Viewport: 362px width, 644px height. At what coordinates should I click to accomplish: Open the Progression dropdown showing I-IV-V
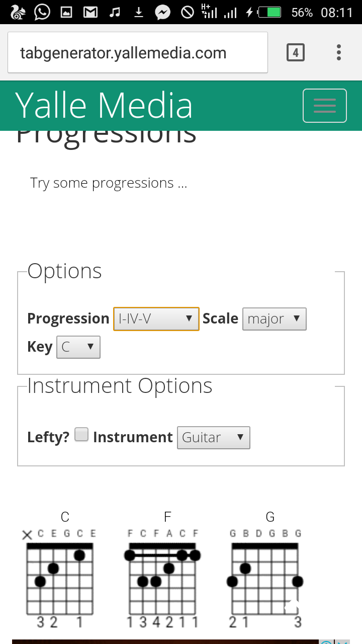click(156, 318)
